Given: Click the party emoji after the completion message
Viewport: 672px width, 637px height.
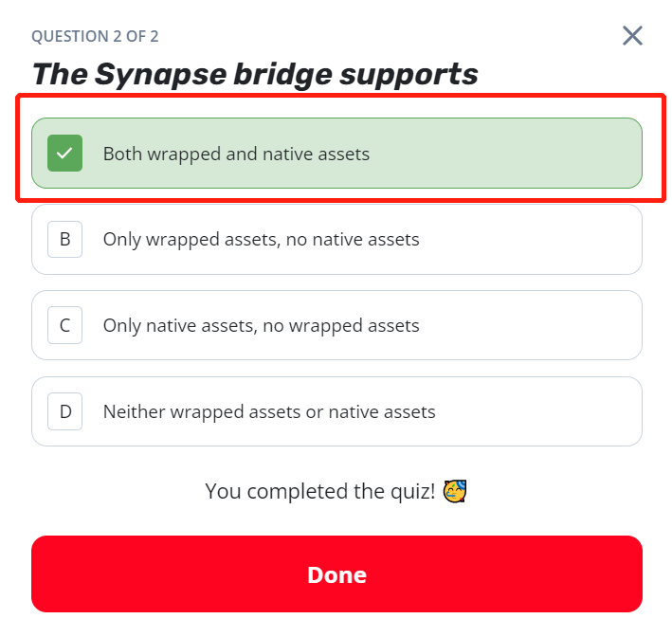Looking at the screenshot, I should pos(456,491).
